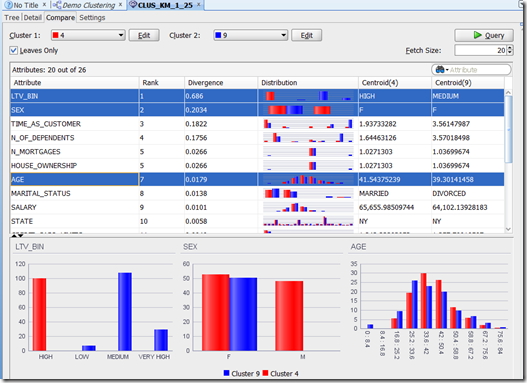Sort by the Rank column header

pyautogui.click(x=162, y=83)
